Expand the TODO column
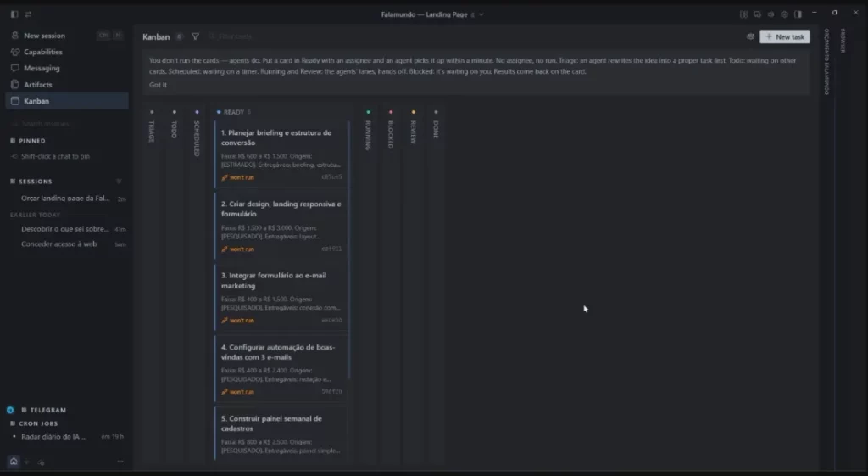Screen dimensions: 868x476 pos(175,126)
